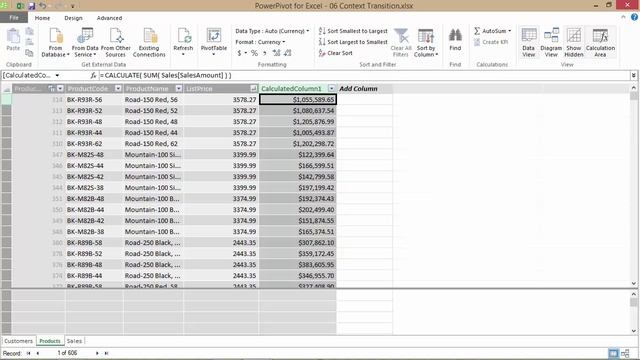Go to first record button

[29, 353]
